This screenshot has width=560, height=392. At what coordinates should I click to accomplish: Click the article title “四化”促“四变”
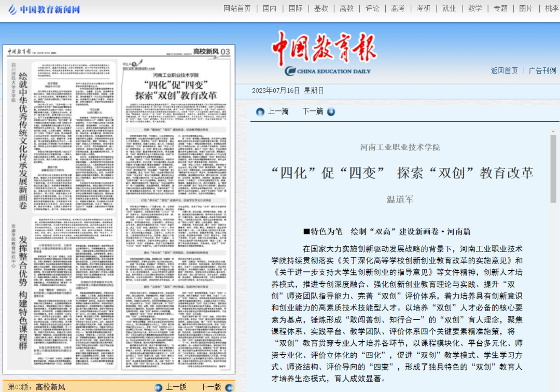[x=402, y=173]
